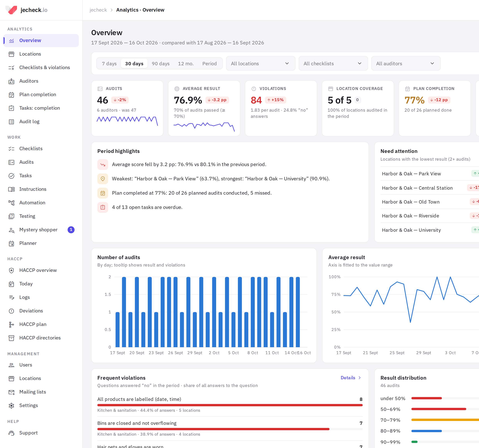Click the Plan completion calendar icon

(x=11, y=95)
